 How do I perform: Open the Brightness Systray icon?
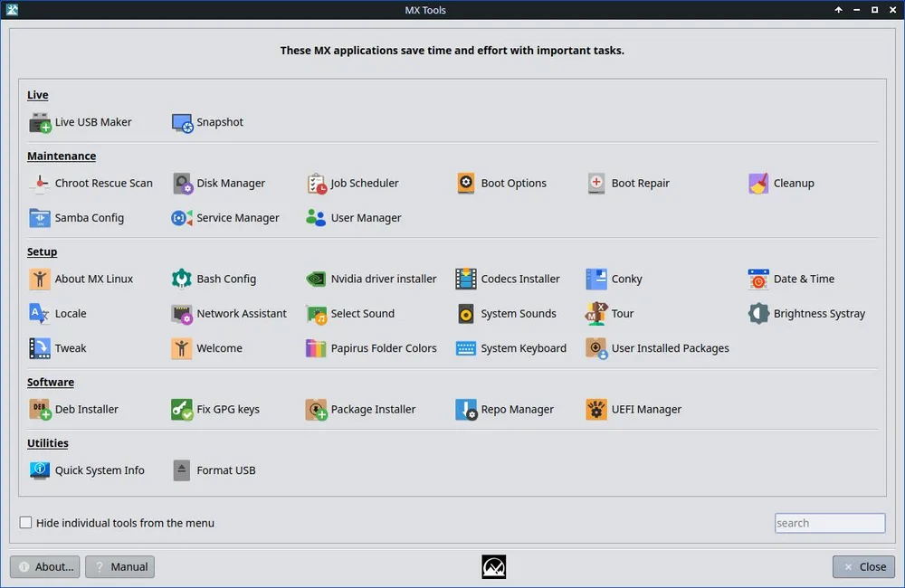(x=758, y=314)
